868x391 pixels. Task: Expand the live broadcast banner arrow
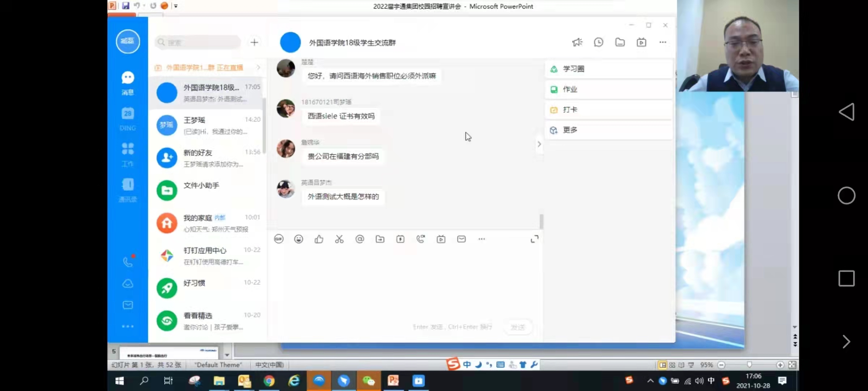tap(258, 67)
